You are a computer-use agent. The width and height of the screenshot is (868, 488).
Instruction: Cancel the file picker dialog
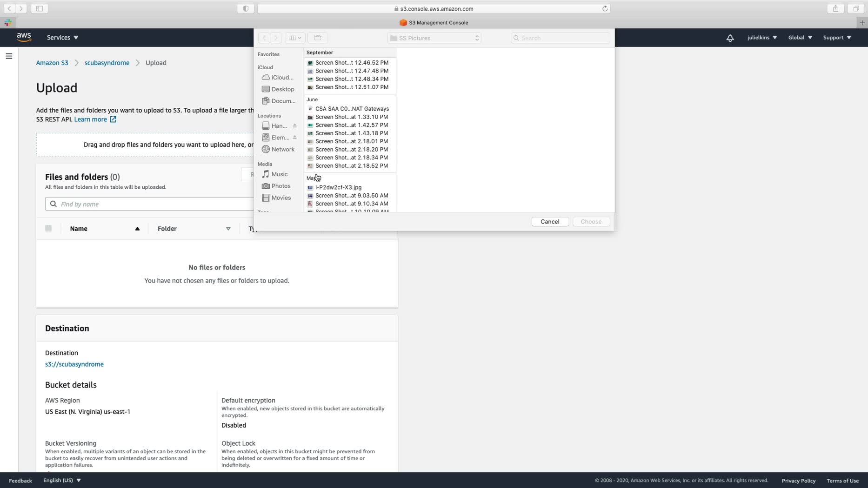pos(550,222)
